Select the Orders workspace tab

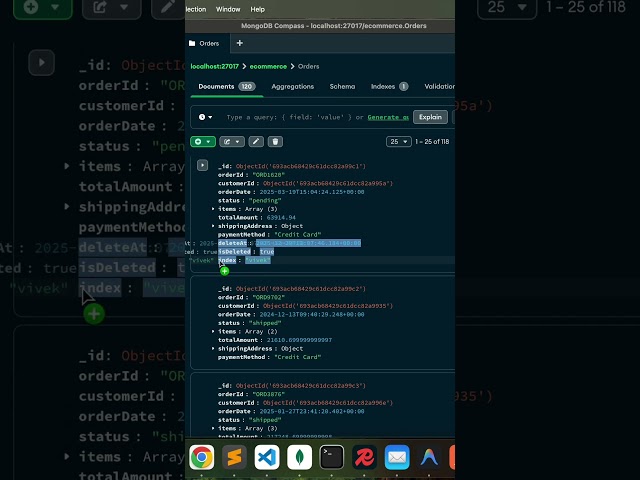tap(209, 43)
